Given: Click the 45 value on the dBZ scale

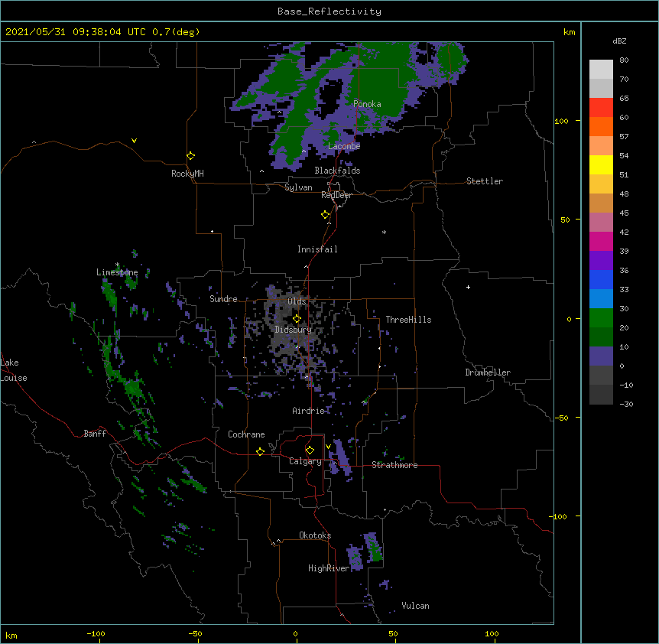Looking at the screenshot, I should [624, 213].
